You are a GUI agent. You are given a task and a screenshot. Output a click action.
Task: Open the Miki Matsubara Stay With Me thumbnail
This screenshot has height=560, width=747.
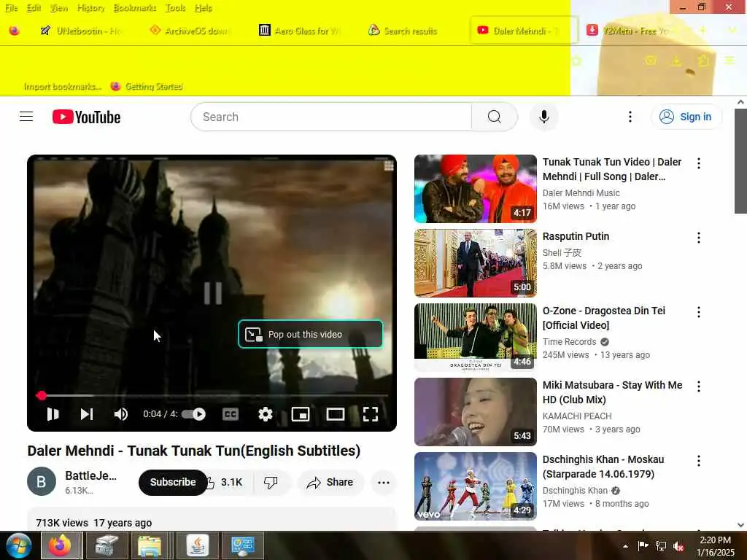coord(476,411)
